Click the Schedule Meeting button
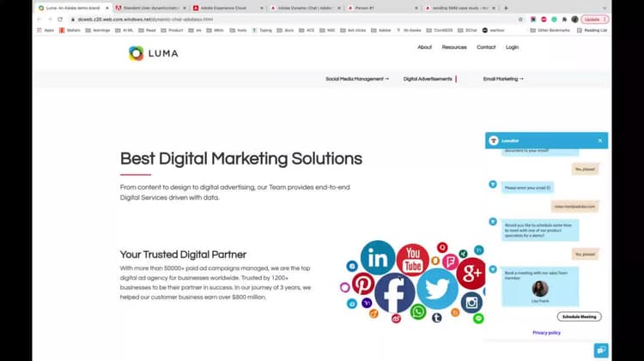644x361 pixels. pos(579,316)
